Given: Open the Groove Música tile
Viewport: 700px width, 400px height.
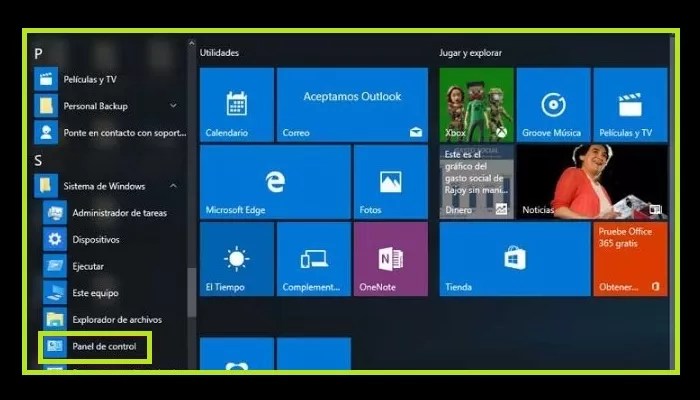Looking at the screenshot, I should click(x=553, y=104).
